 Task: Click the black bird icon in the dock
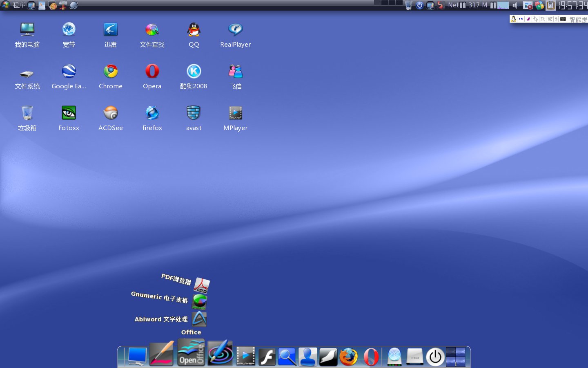pos(328,357)
